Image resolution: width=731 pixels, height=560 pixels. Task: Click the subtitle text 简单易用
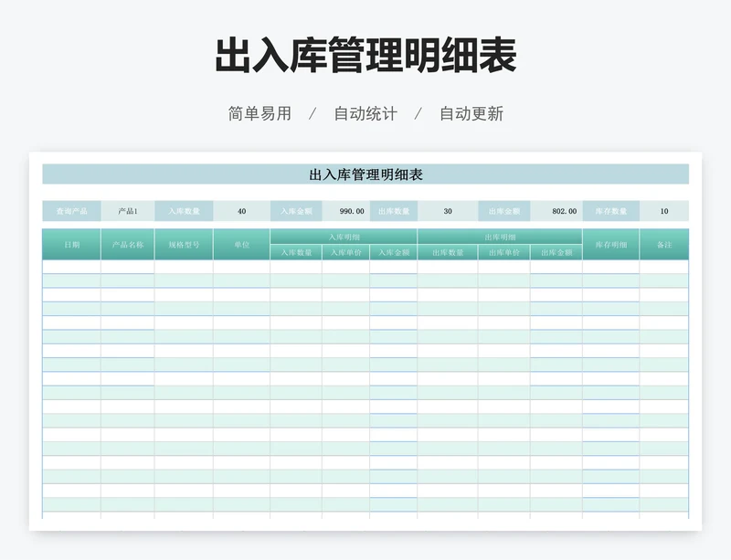point(260,114)
